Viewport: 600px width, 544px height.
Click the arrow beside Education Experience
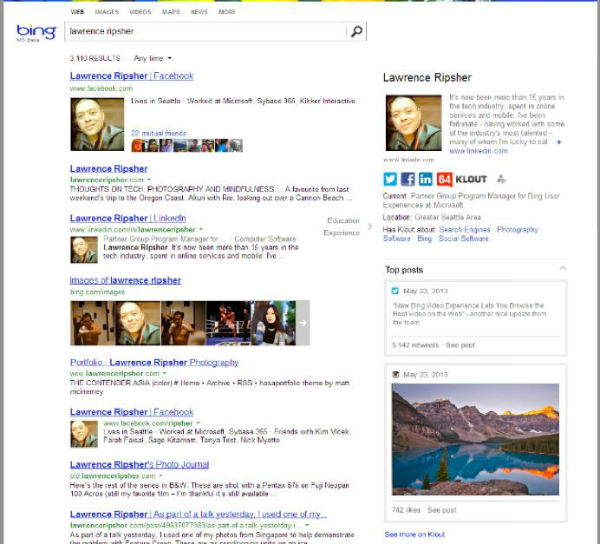click(x=370, y=226)
